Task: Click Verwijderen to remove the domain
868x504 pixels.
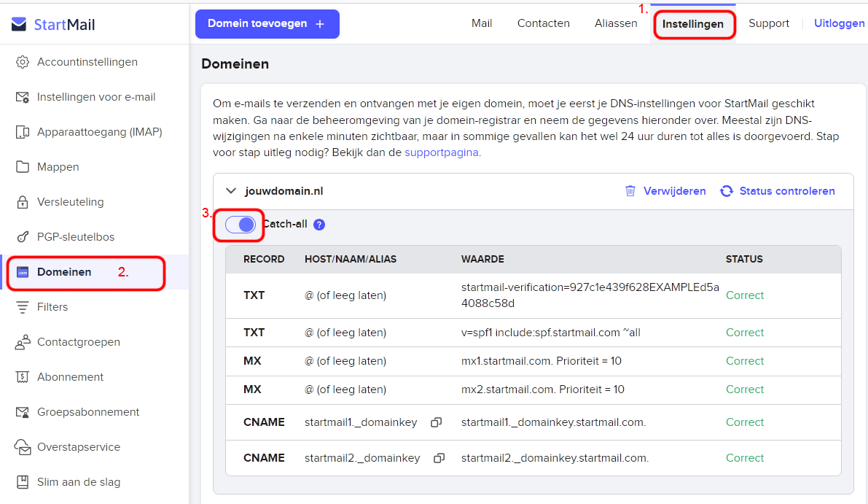Action: (674, 191)
